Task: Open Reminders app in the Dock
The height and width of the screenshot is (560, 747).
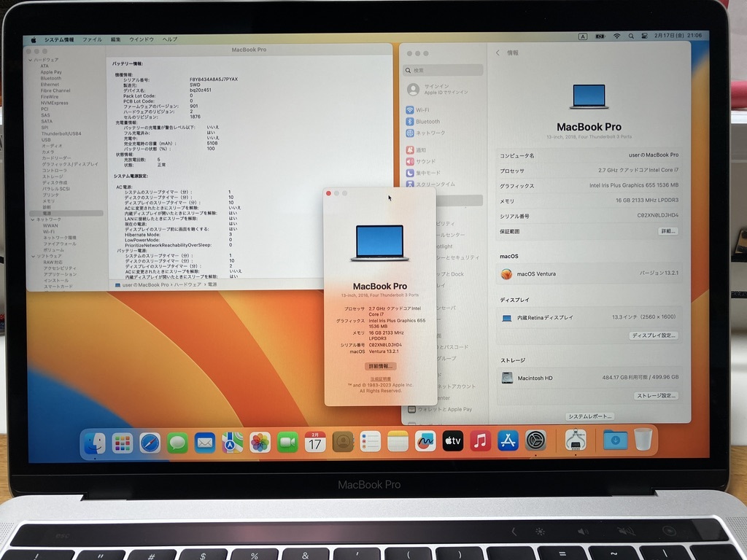Action: click(x=370, y=442)
